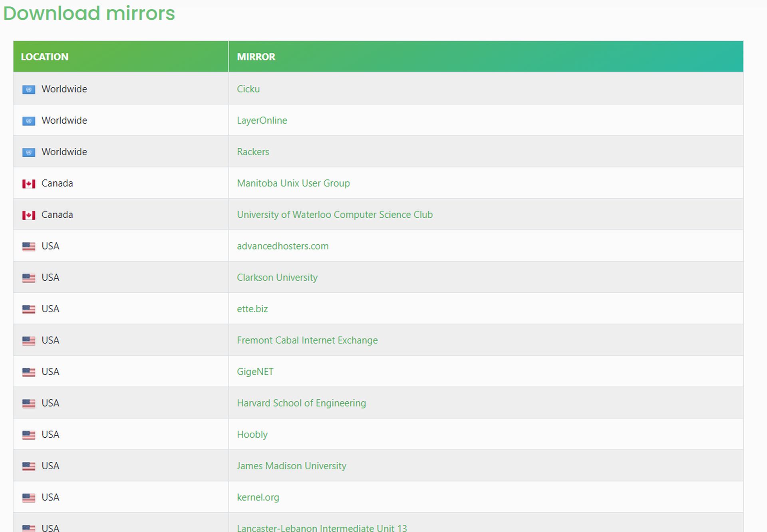Click USA text in advancedhosters.com row

pyautogui.click(x=50, y=246)
